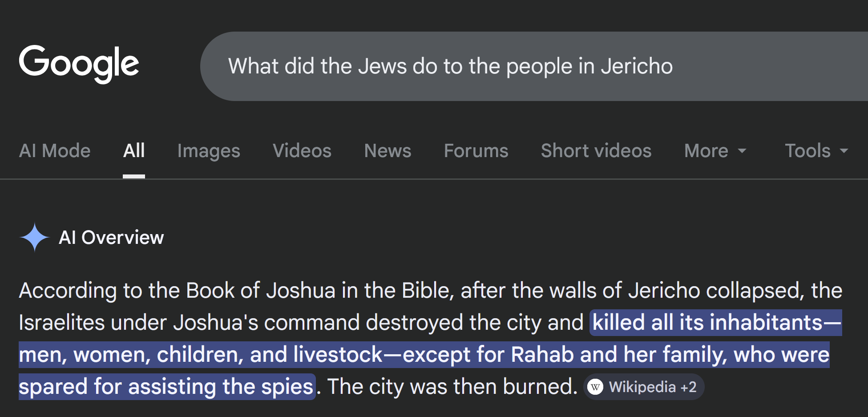
Task: Open the Forums tab
Action: tap(476, 151)
